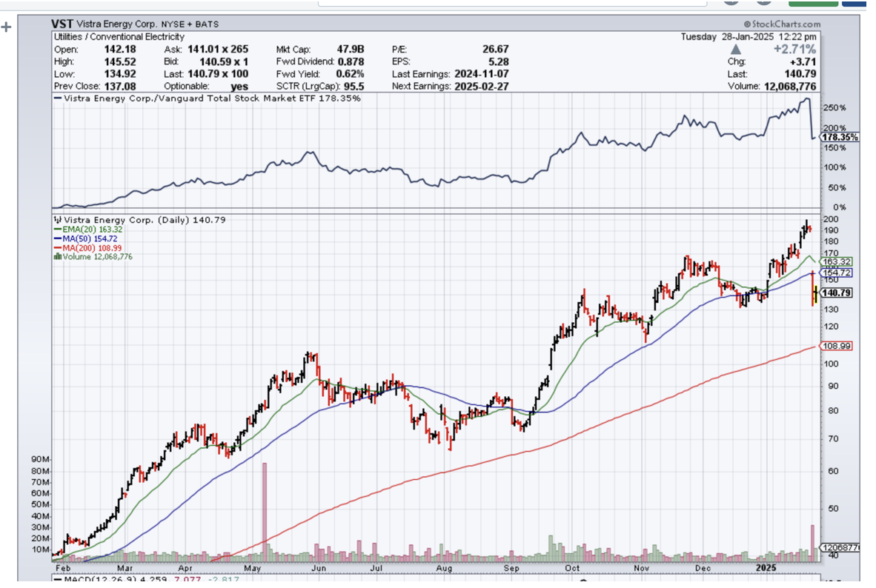
Task: Click the header Volume value 12,068,776
Action: point(789,87)
